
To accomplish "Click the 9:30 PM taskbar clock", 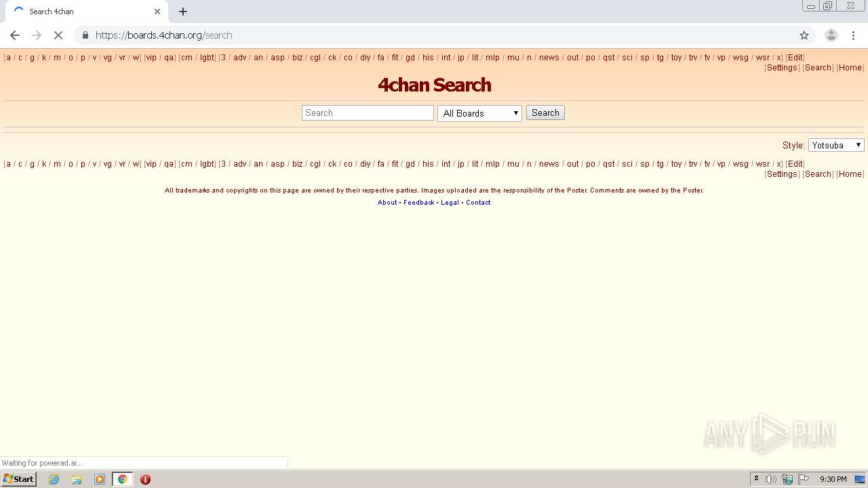I will coord(833,479).
